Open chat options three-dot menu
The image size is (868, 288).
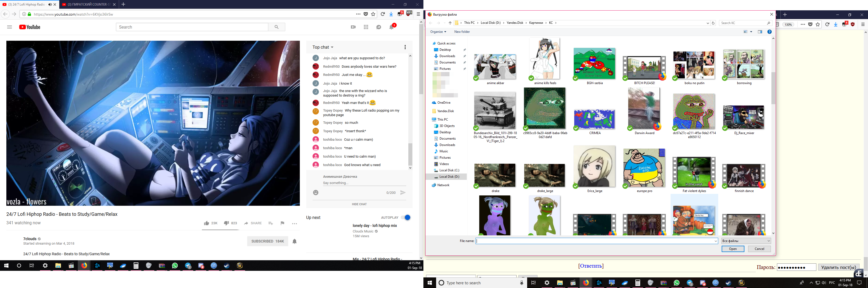[x=405, y=47]
